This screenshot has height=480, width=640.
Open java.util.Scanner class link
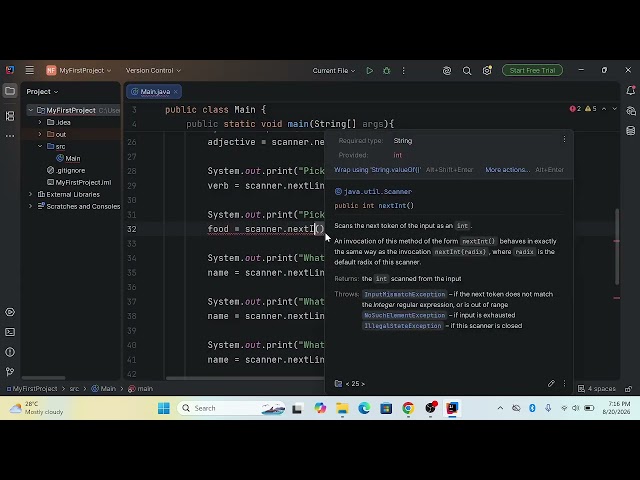tap(378, 191)
